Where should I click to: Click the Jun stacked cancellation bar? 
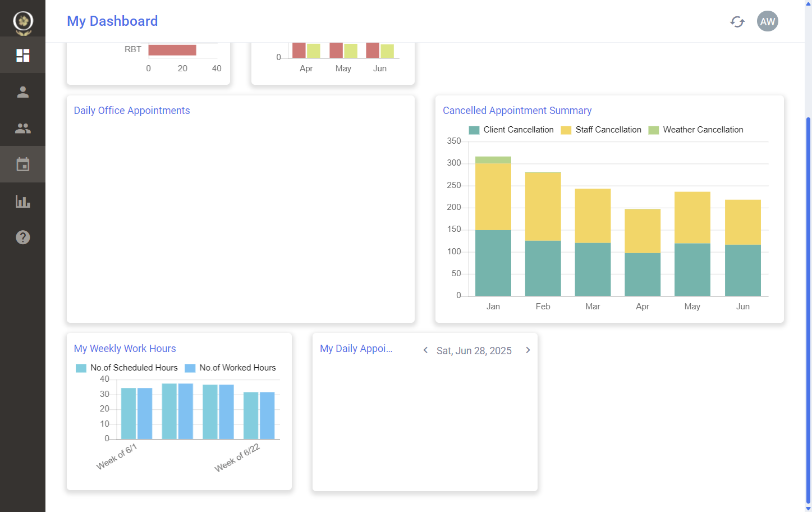click(x=743, y=248)
